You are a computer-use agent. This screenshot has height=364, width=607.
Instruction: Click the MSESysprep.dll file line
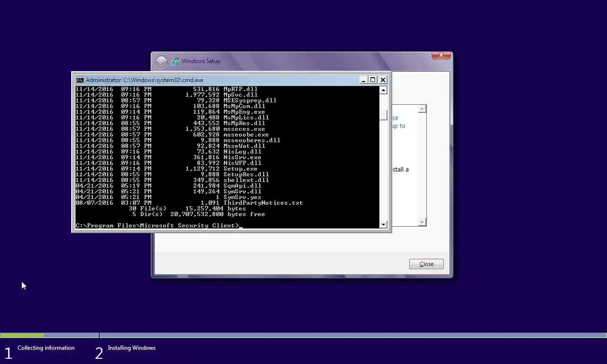pyautogui.click(x=176, y=100)
